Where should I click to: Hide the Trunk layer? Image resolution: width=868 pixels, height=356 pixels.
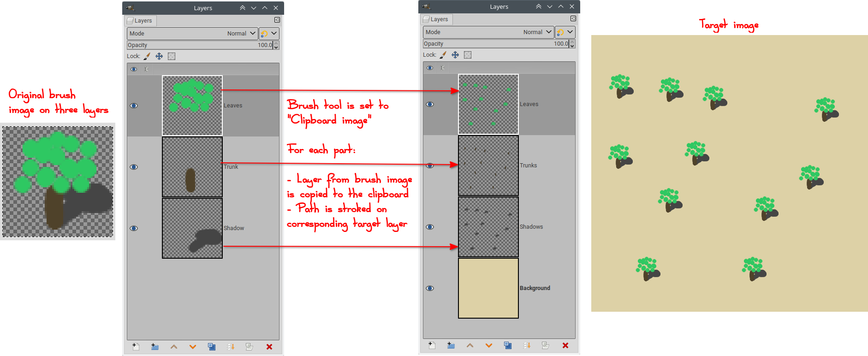coord(134,167)
